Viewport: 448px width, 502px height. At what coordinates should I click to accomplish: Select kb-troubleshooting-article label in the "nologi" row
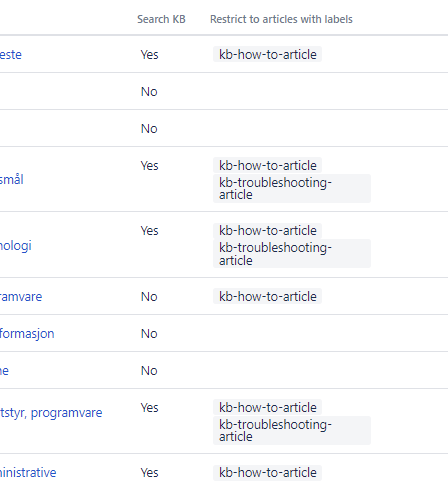pos(292,254)
